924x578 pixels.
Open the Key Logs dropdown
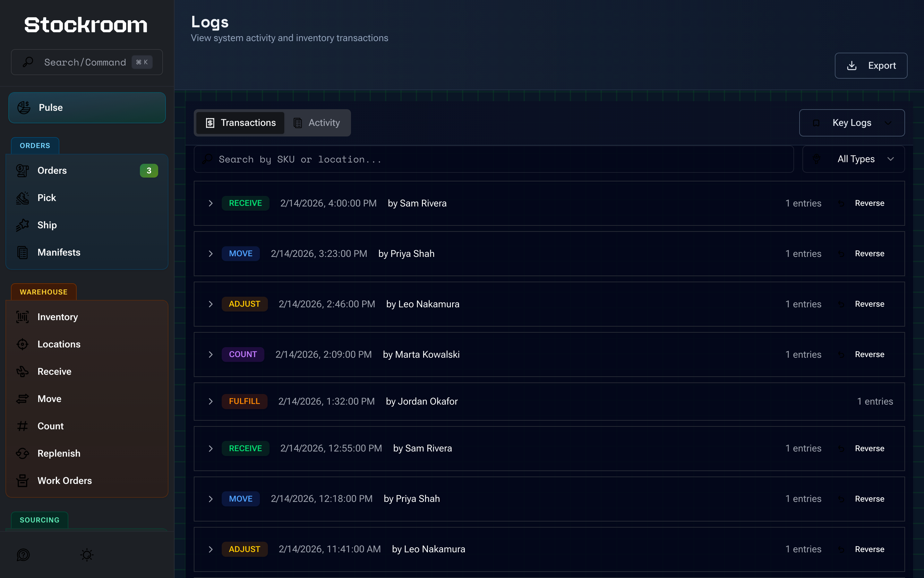[x=852, y=123]
